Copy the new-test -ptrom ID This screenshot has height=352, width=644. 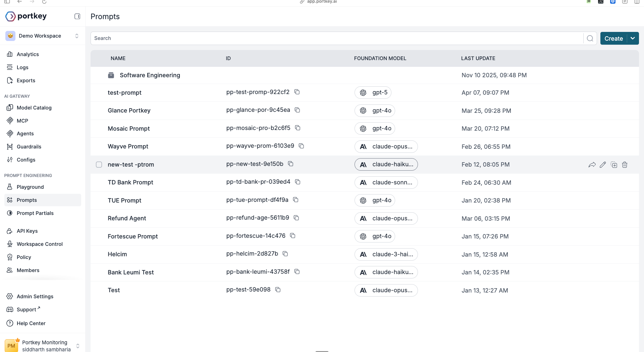click(290, 164)
